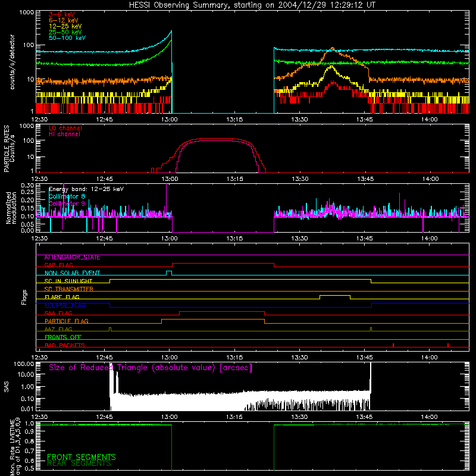Select the Collimator 9 legend entry
This screenshot has width=476, height=476.
tap(67, 203)
